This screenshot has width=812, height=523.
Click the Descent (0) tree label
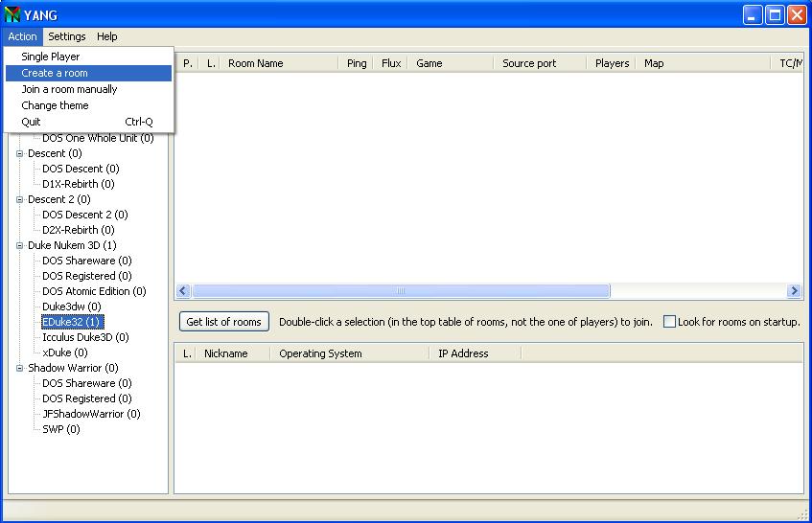[55, 153]
